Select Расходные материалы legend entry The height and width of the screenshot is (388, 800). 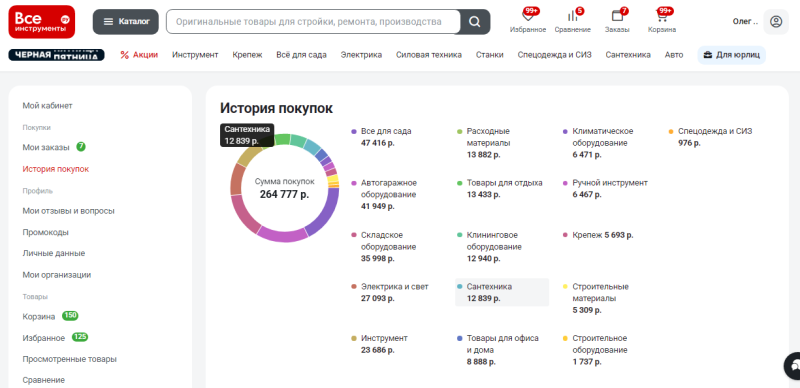484,143
